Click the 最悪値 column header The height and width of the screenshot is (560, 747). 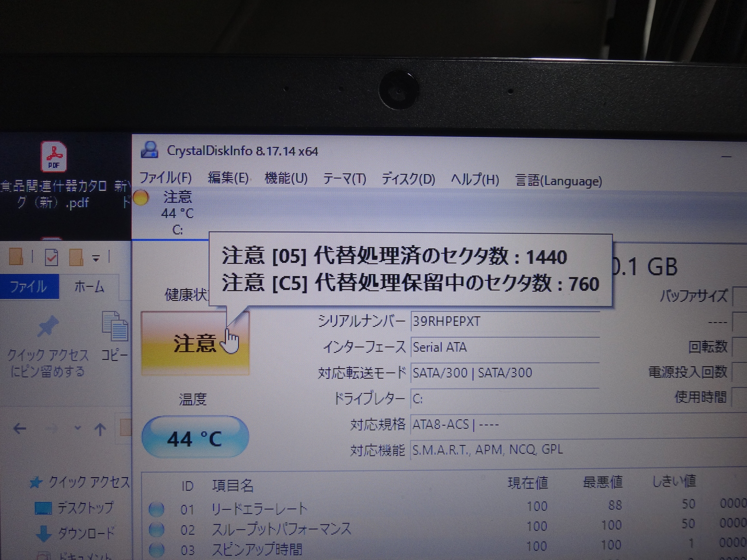tap(603, 482)
